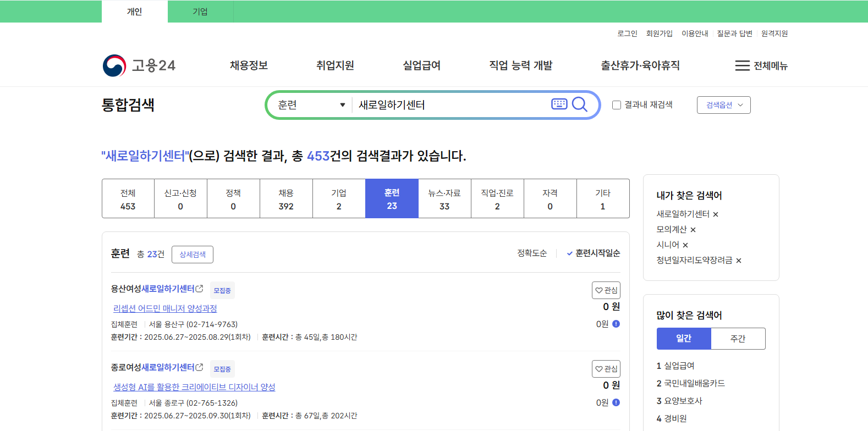Sort results by 훈련시작일순
Viewport: 868px width, 431px height.
tap(594, 253)
